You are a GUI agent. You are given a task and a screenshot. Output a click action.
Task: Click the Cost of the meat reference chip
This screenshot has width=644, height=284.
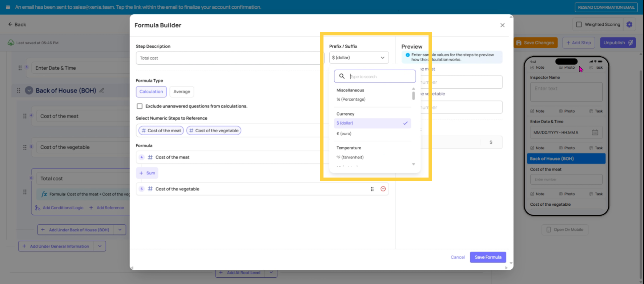pos(161,131)
